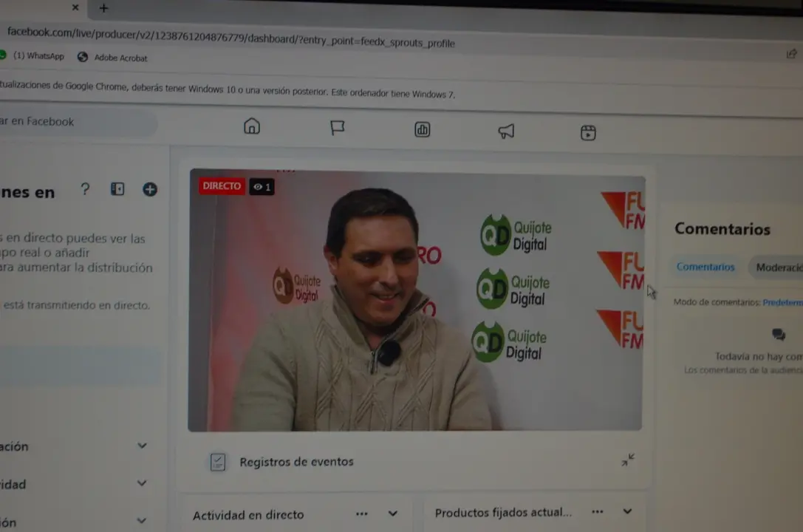Click the blue plus create icon
Image resolution: width=803 pixels, height=532 pixels.
[149, 189]
